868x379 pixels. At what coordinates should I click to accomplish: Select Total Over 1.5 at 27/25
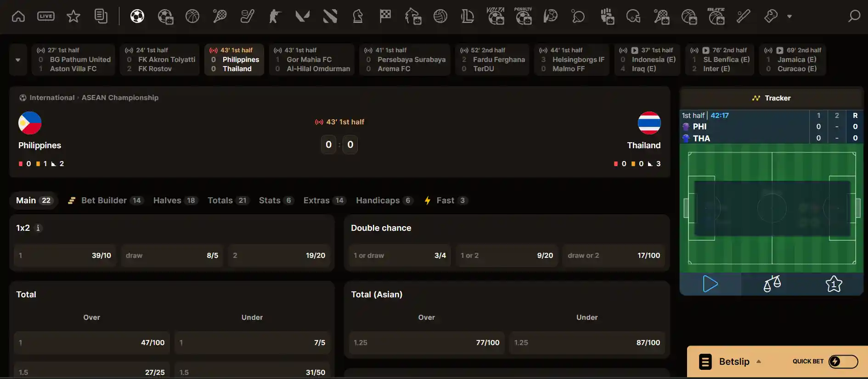[92, 371]
